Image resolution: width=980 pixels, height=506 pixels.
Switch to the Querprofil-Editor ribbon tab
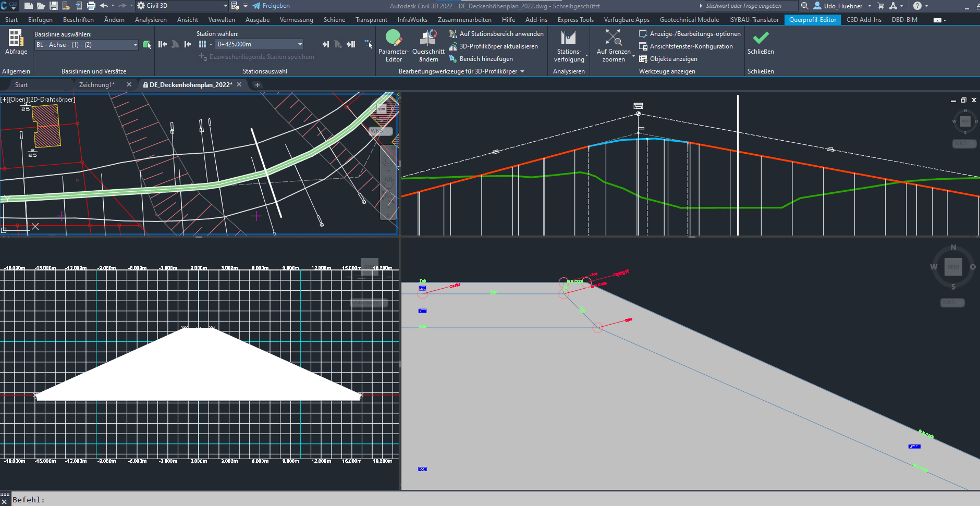pos(812,19)
